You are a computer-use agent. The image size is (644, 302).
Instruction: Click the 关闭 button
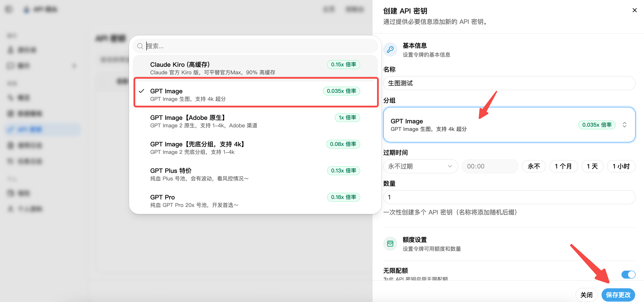586,295
